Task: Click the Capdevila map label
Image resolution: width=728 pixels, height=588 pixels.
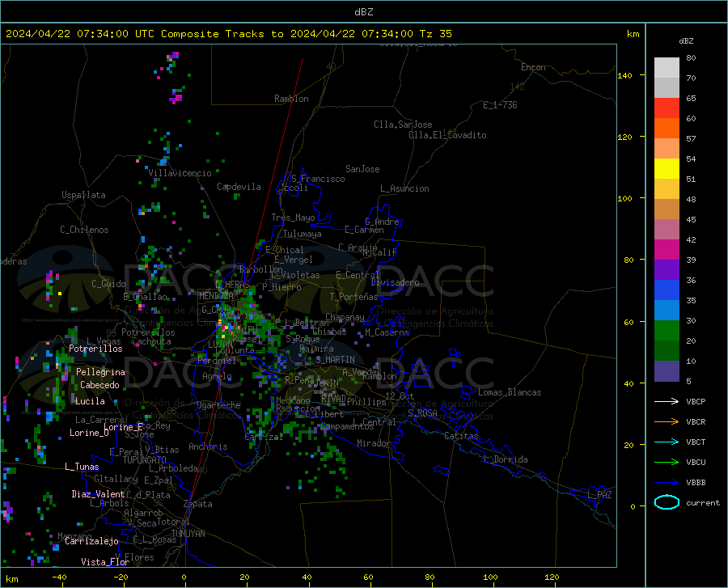Action: point(239,187)
